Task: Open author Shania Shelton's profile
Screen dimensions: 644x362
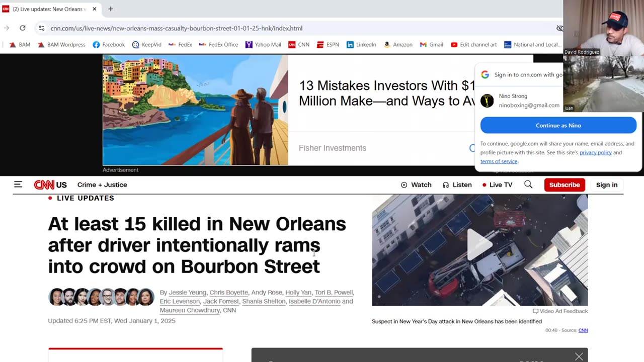Action: point(264,302)
